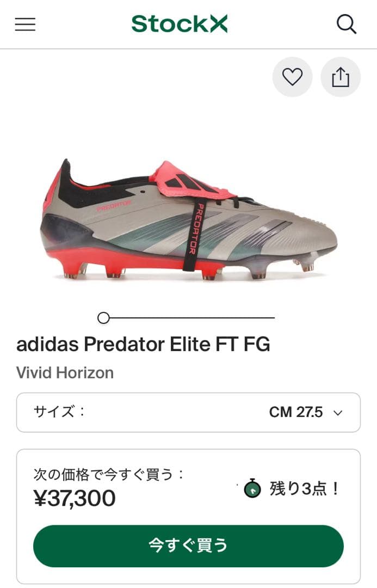Click the heart icon above the shoe

292,77
